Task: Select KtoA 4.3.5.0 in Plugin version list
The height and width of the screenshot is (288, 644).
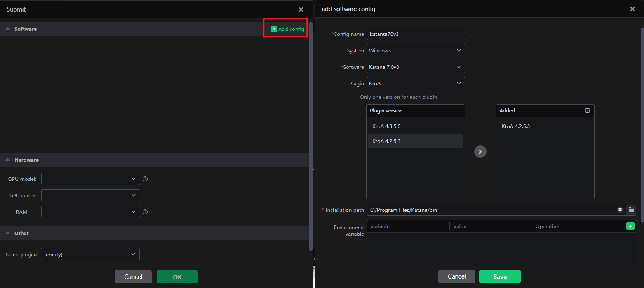Action: click(386, 126)
